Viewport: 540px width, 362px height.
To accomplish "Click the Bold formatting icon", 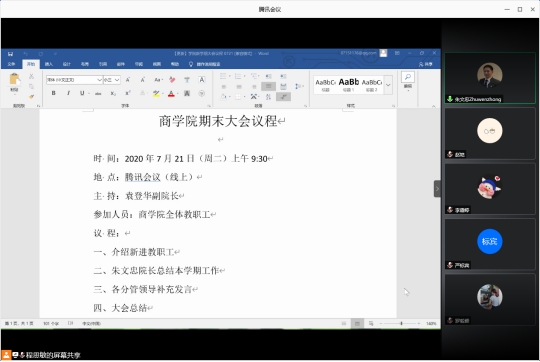I will click(53, 93).
